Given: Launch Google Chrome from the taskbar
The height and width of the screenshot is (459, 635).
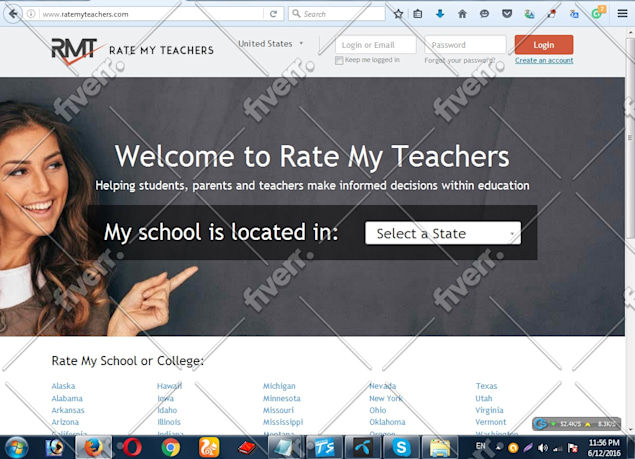Looking at the screenshot, I should [x=170, y=448].
